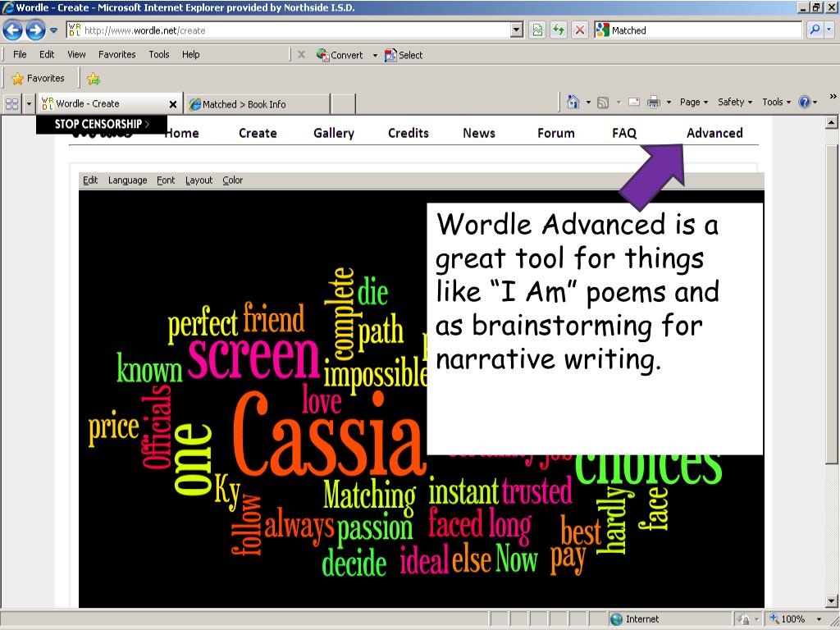Click the blue Help question mark icon
The width and height of the screenshot is (840, 630).
[x=804, y=102]
